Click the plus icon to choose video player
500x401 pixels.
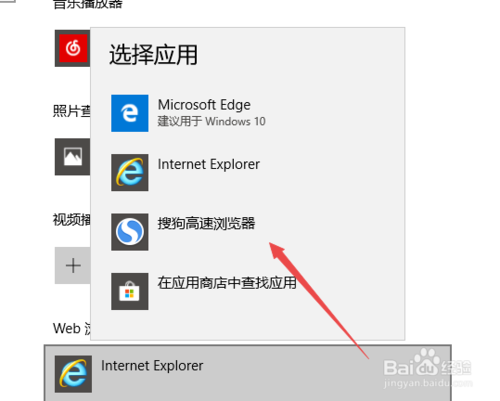click(73, 266)
